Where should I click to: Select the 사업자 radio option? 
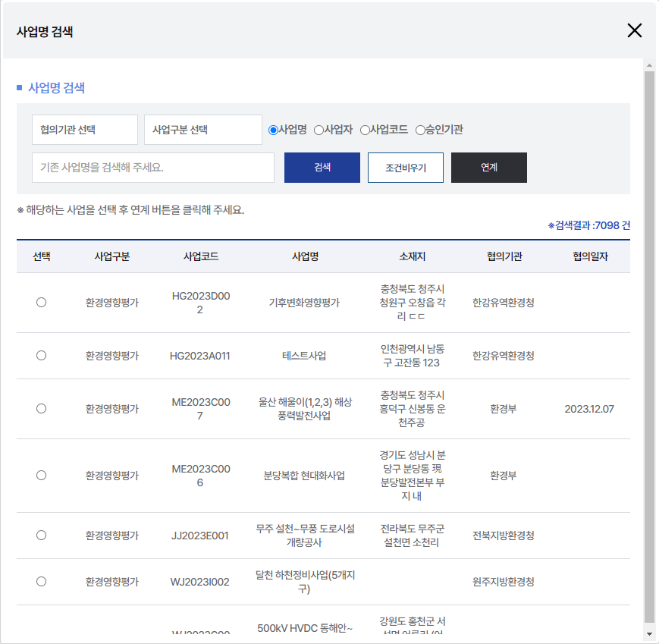[x=319, y=130]
